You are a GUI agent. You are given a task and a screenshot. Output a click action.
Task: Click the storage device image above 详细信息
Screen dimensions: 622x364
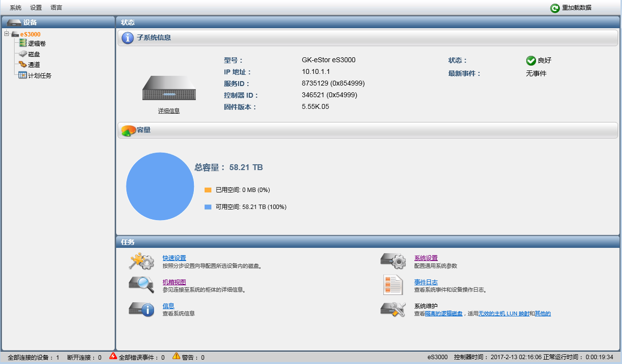pos(169,88)
